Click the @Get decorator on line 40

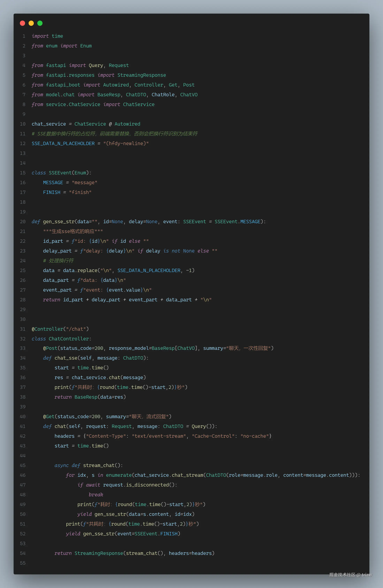pyautogui.click(x=49, y=417)
